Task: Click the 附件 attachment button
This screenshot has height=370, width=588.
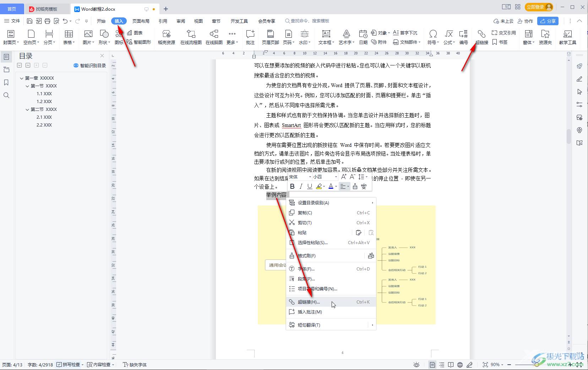Action: coord(379,42)
